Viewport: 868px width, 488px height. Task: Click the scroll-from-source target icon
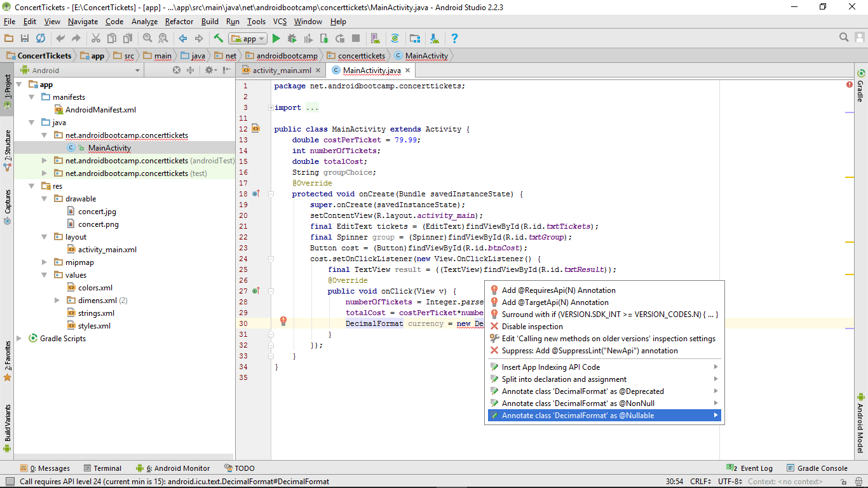coord(176,71)
